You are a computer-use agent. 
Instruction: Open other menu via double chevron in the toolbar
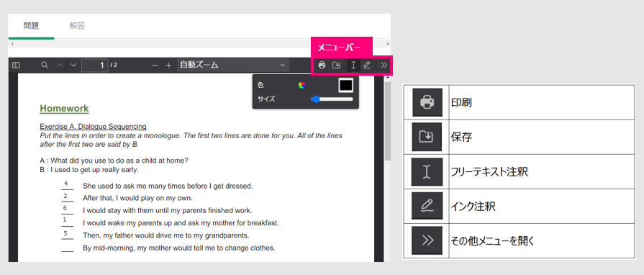(x=384, y=65)
